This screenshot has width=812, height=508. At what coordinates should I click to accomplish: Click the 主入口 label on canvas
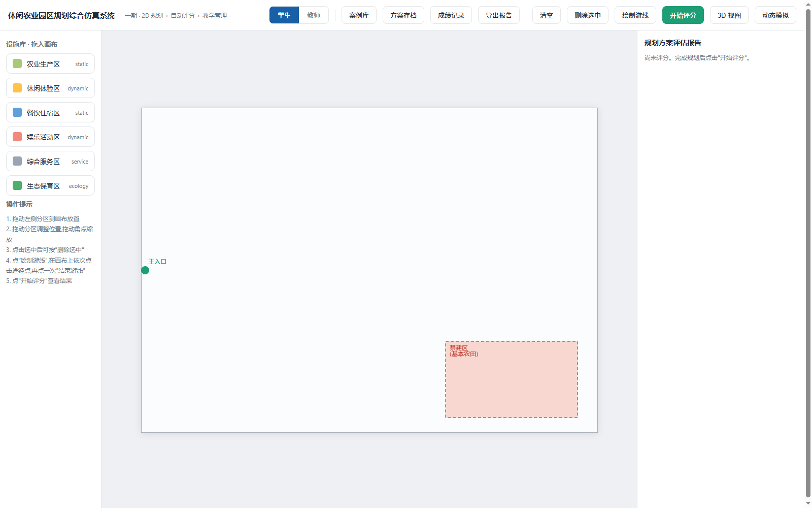coord(157,262)
